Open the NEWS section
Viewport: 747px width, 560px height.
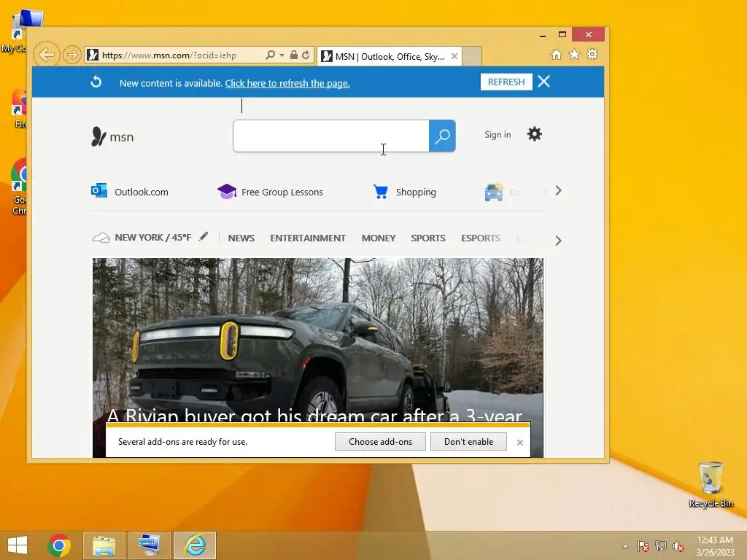pyautogui.click(x=241, y=238)
